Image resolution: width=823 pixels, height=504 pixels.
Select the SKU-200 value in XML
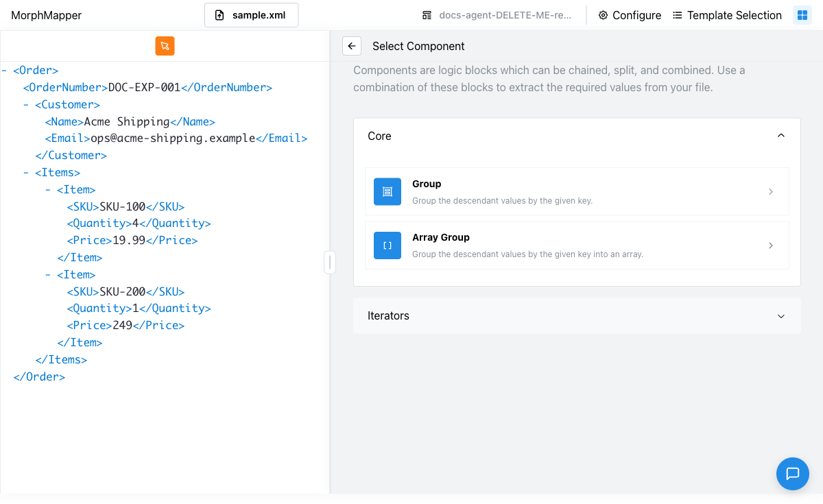click(x=123, y=291)
